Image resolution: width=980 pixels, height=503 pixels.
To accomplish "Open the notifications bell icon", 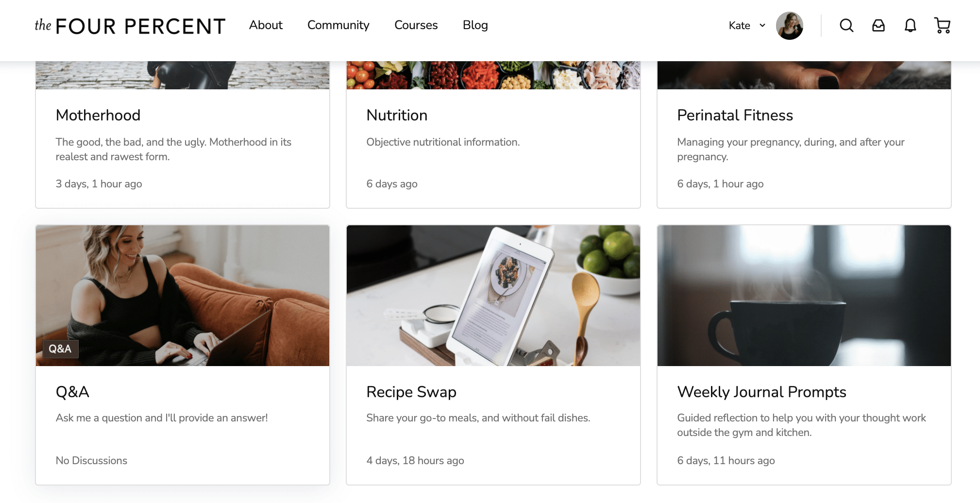I will coord(911,25).
